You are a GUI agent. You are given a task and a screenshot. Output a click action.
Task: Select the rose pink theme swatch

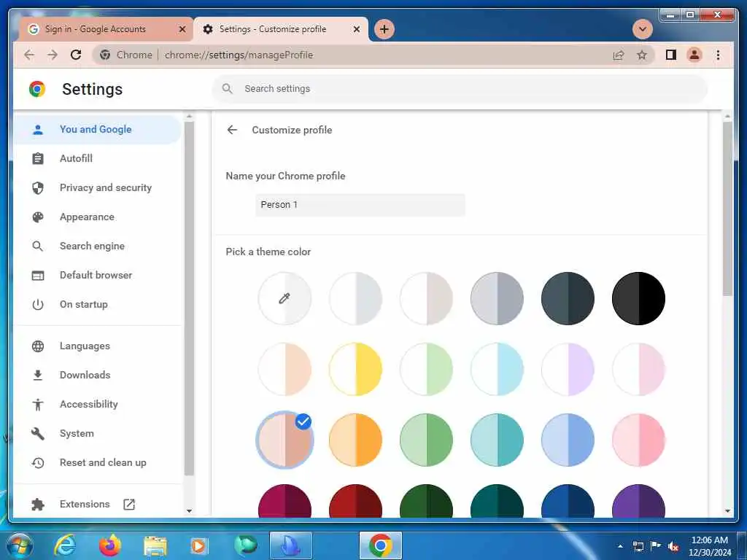638,440
